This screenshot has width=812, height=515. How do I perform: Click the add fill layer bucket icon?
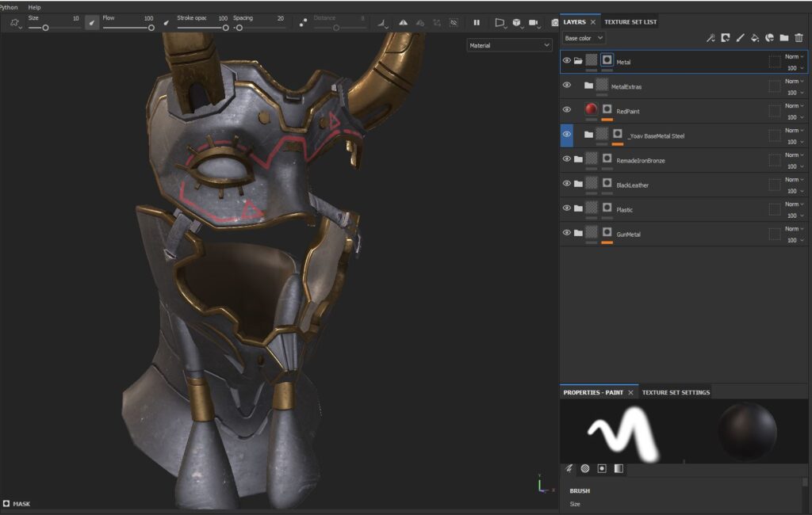[754, 38]
